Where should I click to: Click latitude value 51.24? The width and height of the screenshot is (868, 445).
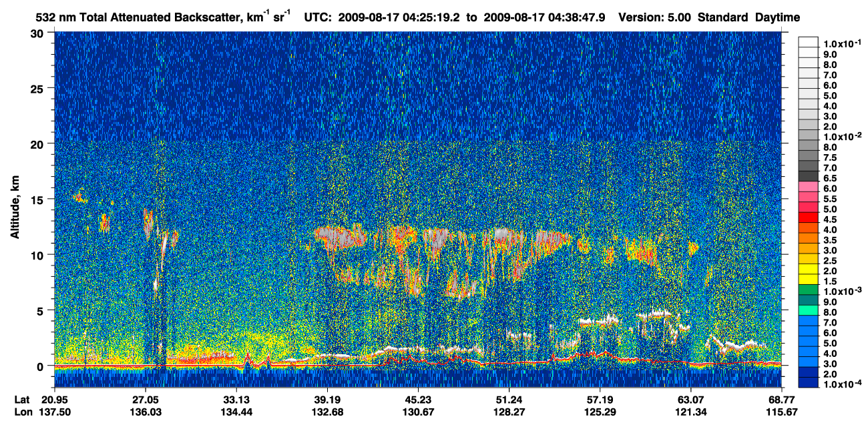(x=509, y=400)
